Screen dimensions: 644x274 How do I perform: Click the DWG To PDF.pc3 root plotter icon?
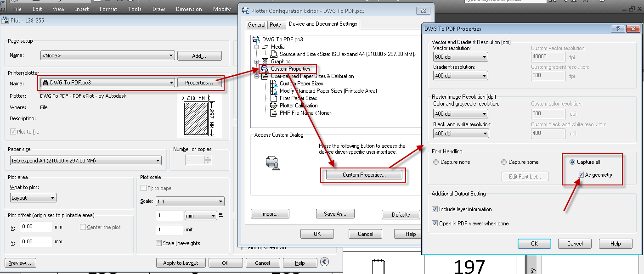pyautogui.click(x=257, y=39)
